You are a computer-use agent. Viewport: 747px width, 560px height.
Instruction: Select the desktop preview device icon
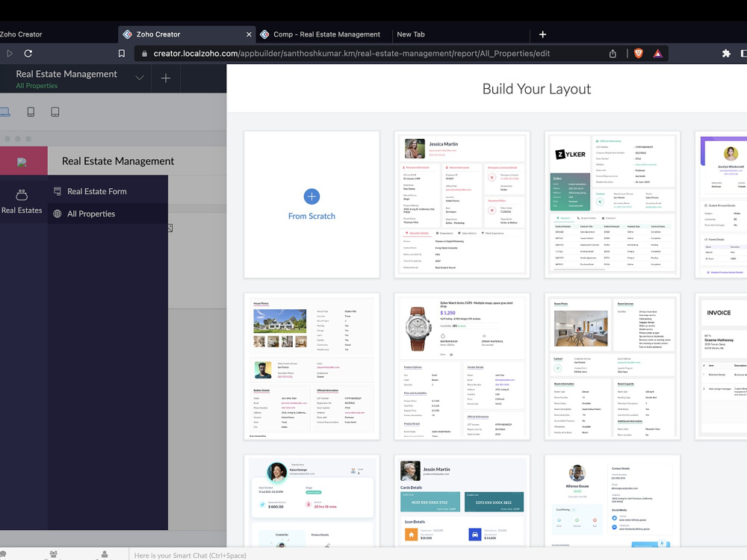point(4,112)
